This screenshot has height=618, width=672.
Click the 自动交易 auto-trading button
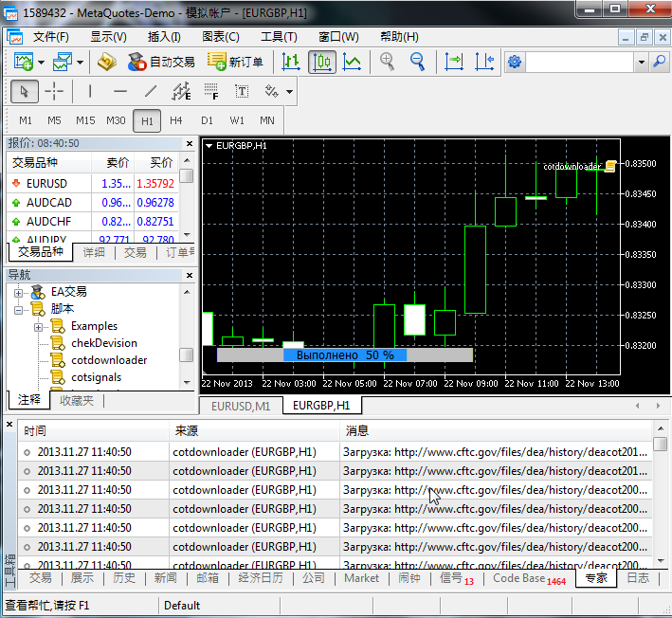(x=161, y=62)
